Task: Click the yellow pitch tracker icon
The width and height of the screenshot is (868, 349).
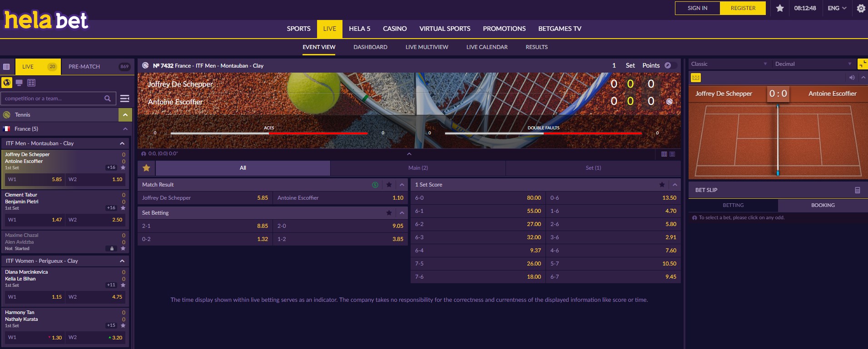Action: (x=696, y=78)
